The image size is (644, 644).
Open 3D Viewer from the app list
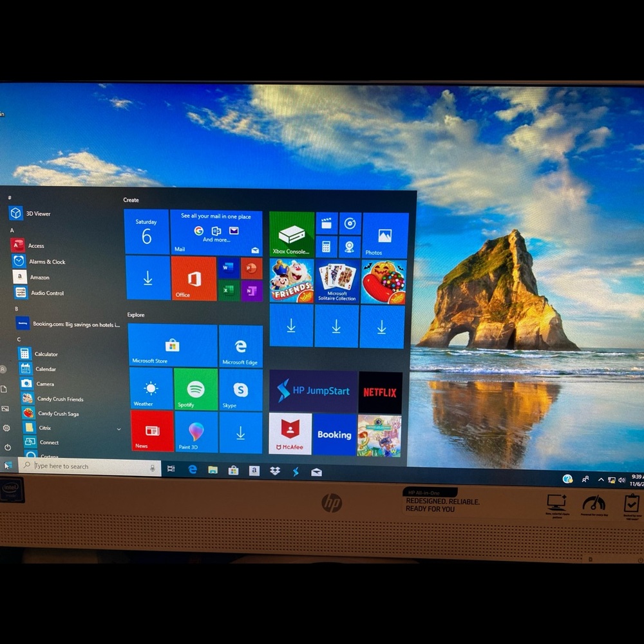pos(31,213)
